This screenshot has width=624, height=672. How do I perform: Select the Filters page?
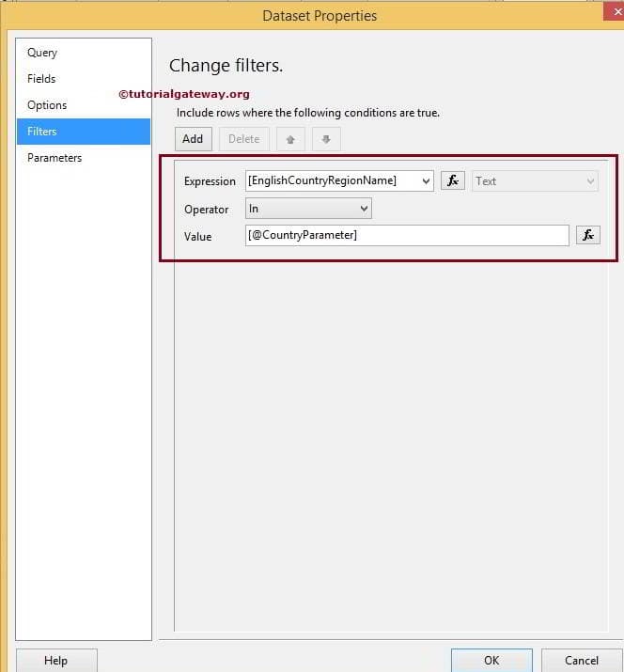[84, 132]
